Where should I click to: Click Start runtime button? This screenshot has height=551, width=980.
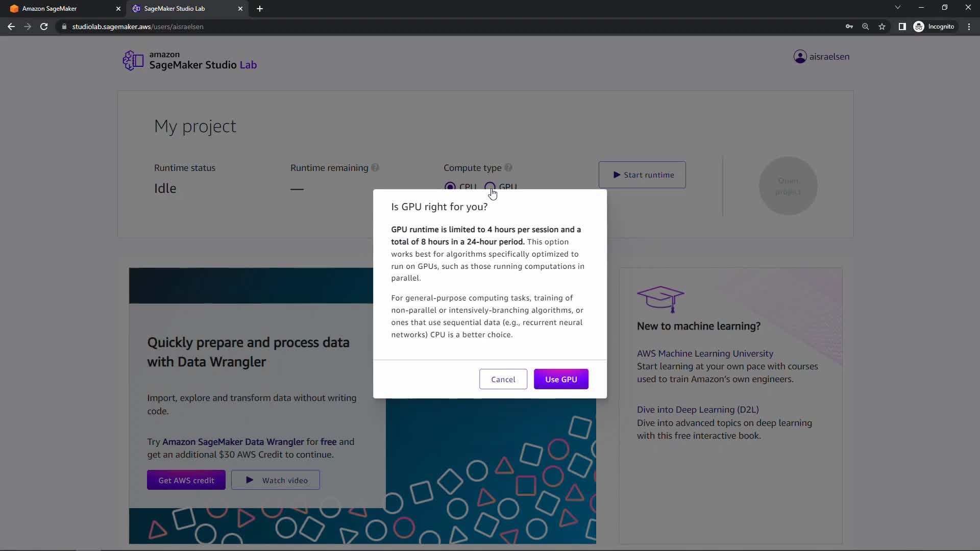(x=642, y=175)
